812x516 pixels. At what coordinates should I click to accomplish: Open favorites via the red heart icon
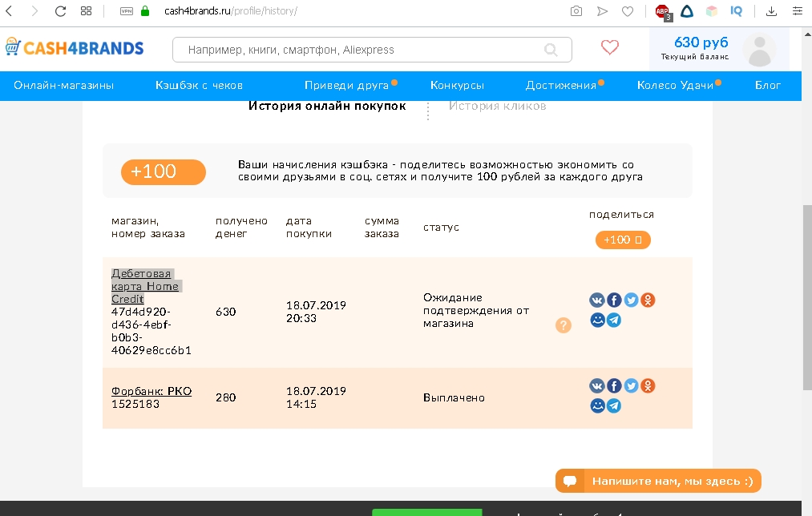(609, 47)
